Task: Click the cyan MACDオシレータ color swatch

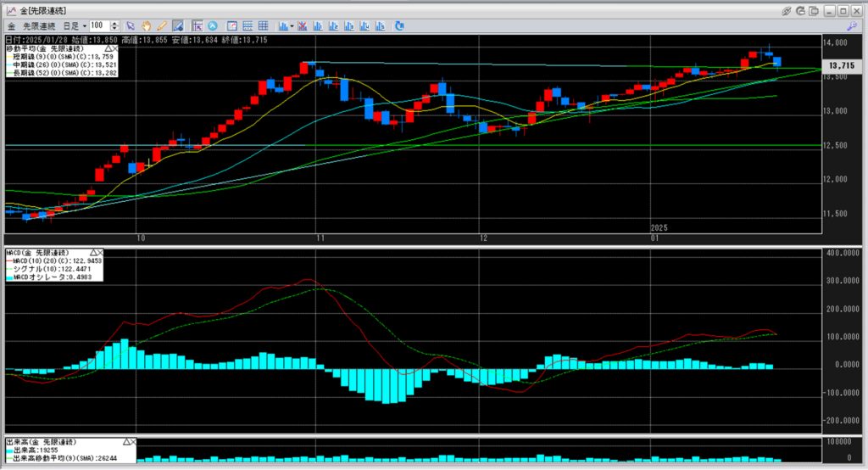Action: (8, 277)
